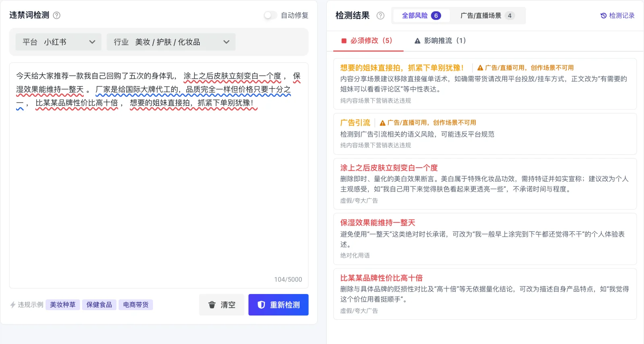Click underlined 比某某品牌性价比高十倍 in the editor
Viewport: 644px width, 344px height.
(76, 103)
